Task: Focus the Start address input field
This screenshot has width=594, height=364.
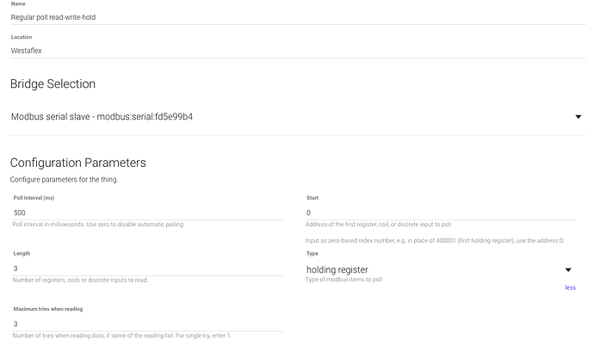Action: click(x=440, y=213)
